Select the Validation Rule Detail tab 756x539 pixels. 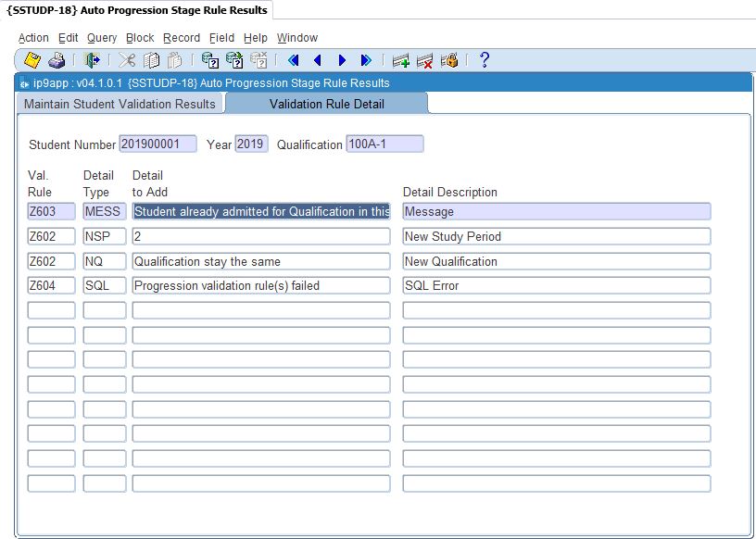coord(326,104)
